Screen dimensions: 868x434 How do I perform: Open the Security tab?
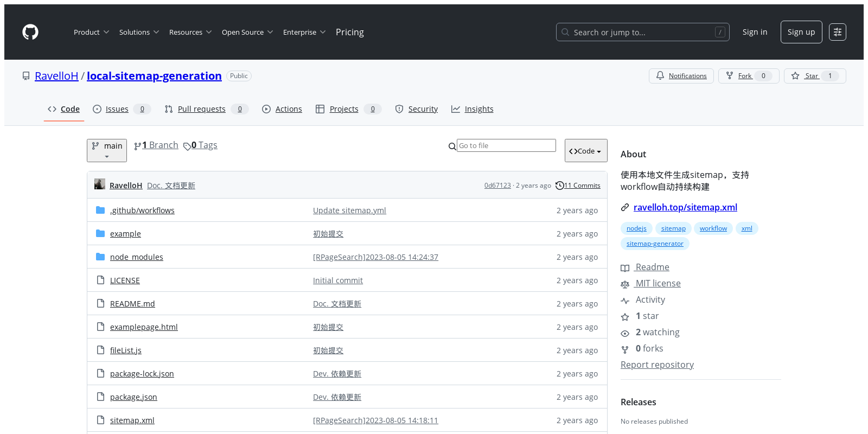click(x=417, y=109)
